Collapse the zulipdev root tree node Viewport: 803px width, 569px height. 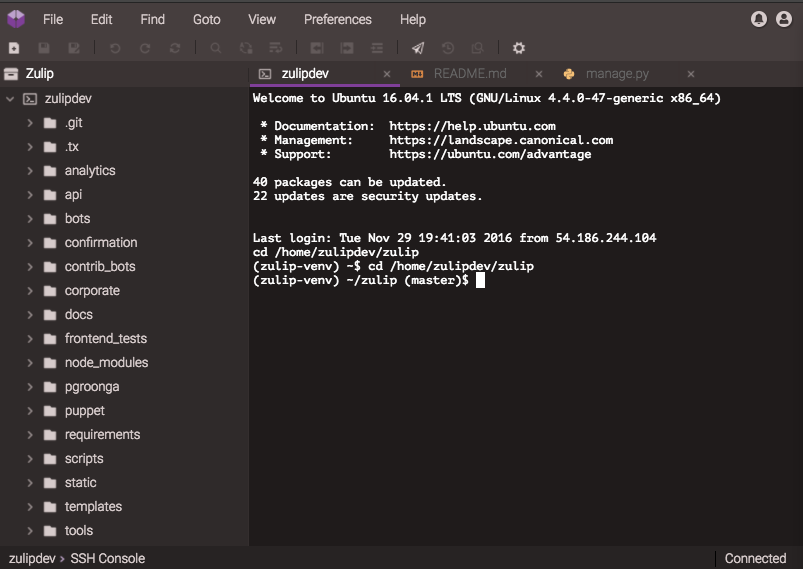[10, 99]
